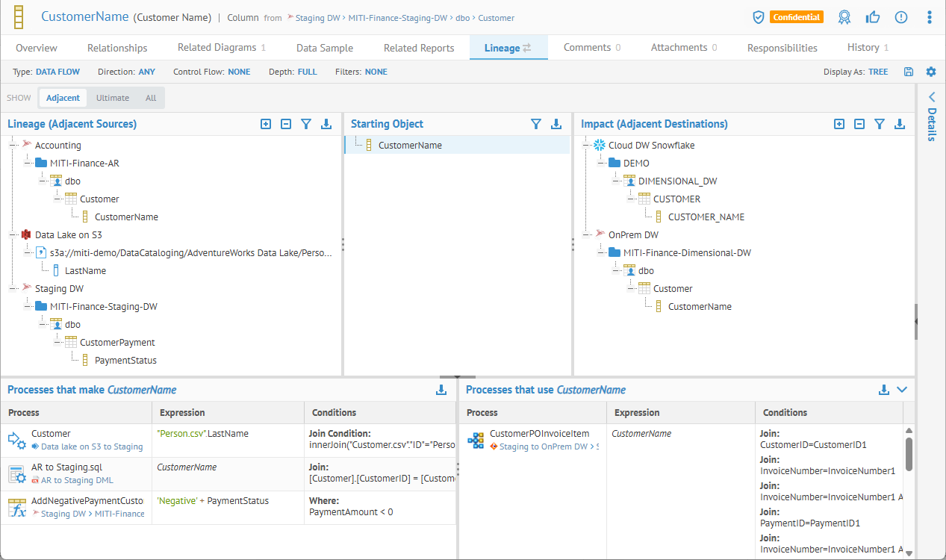Select the Ultimate show mode

pos(113,98)
